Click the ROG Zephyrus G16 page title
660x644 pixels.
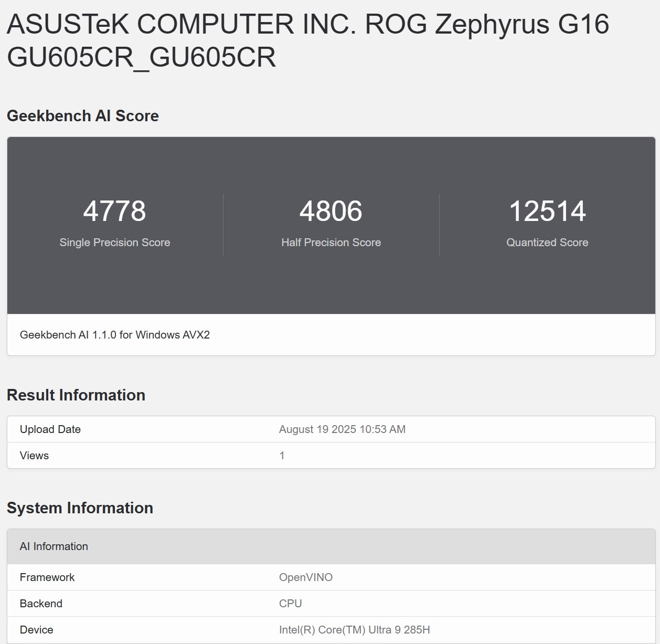pyautogui.click(x=307, y=40)
